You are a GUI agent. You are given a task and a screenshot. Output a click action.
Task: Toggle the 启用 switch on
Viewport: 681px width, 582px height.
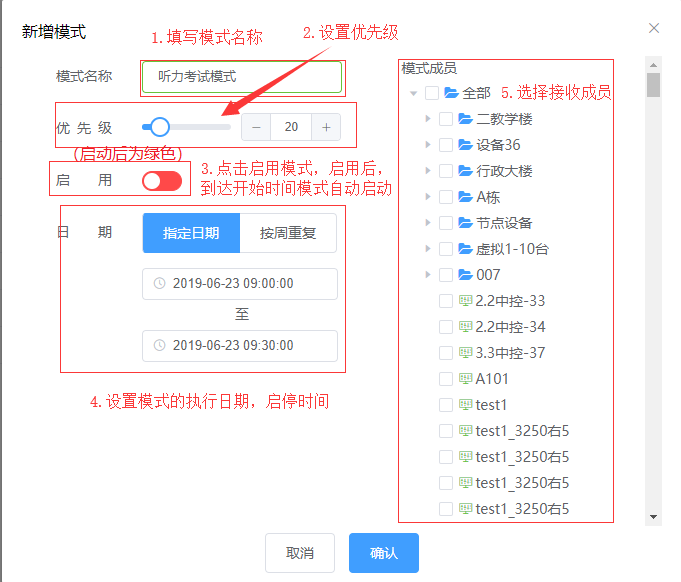tap(162, 181)
